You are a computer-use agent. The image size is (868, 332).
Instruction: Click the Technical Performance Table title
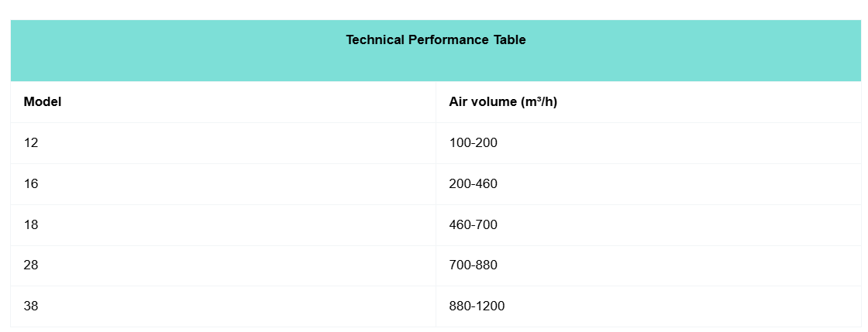[436, 40]
